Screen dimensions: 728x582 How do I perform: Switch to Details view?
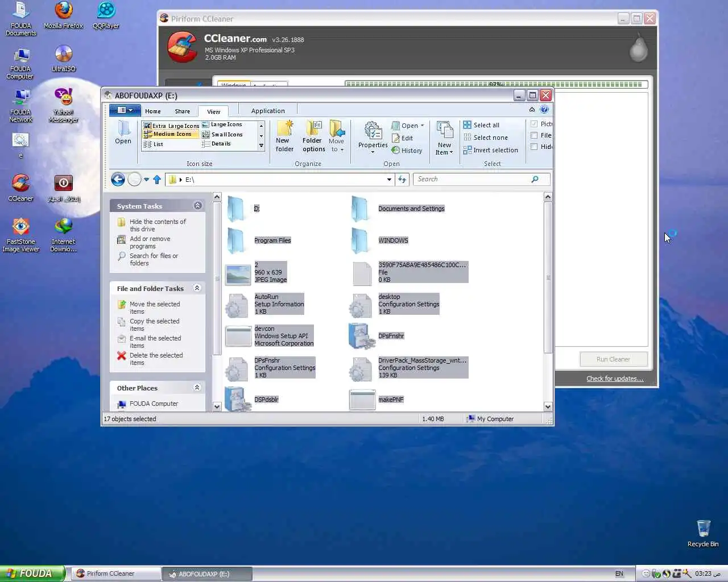(216, 144)
